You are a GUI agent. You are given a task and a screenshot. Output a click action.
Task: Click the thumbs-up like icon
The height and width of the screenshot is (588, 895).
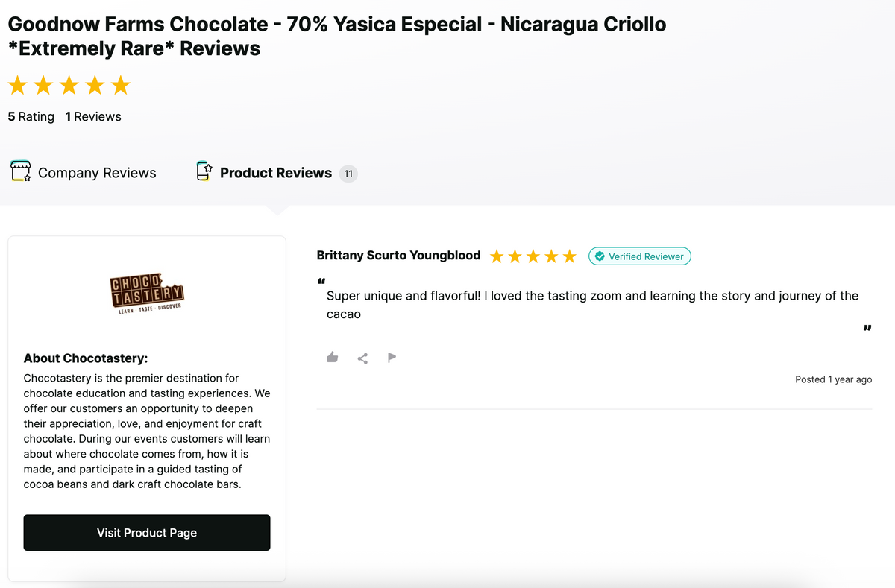tap(333, 358)
